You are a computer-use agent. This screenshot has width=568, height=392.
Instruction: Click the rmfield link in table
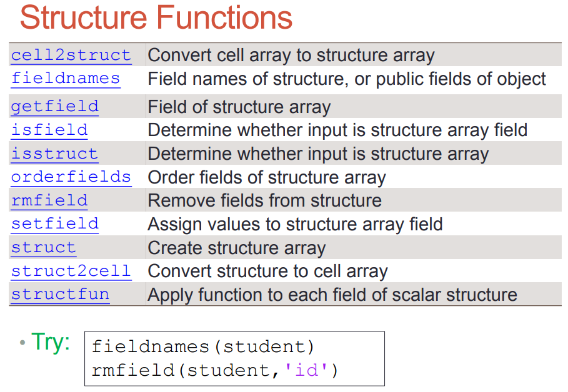click(49, 201)
